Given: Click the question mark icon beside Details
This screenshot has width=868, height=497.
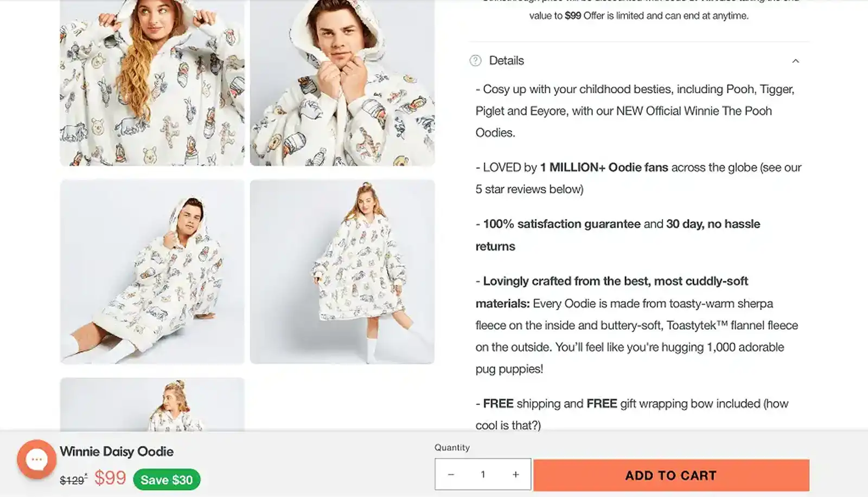Looking at the screenshot, I should [x=476, y=61].
